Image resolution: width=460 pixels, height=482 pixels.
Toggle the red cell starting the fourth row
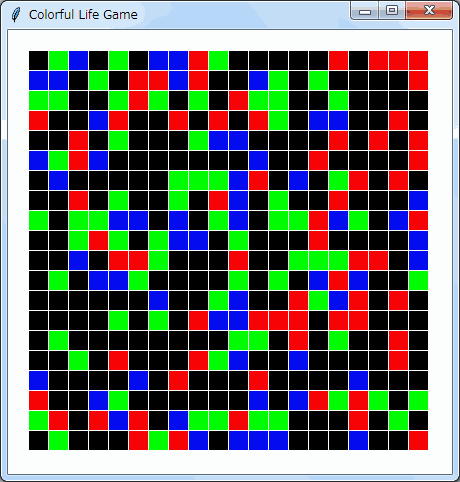tap(38, 120)
